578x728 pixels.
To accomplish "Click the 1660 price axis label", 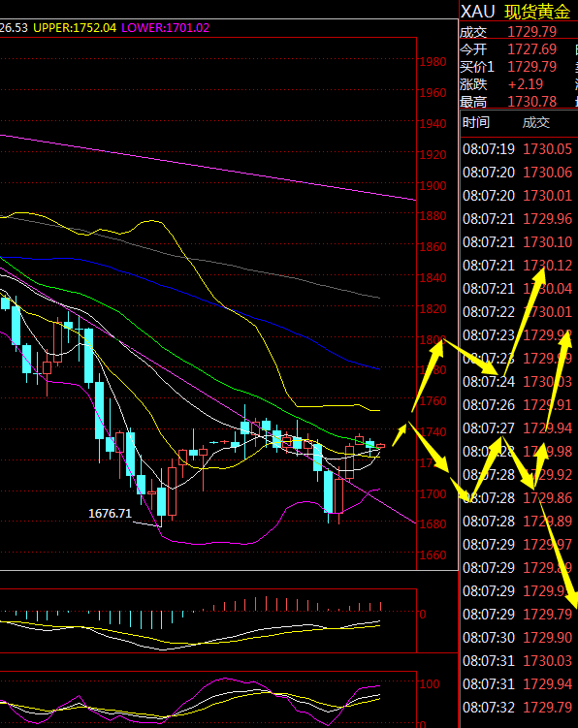I will 433,554.
